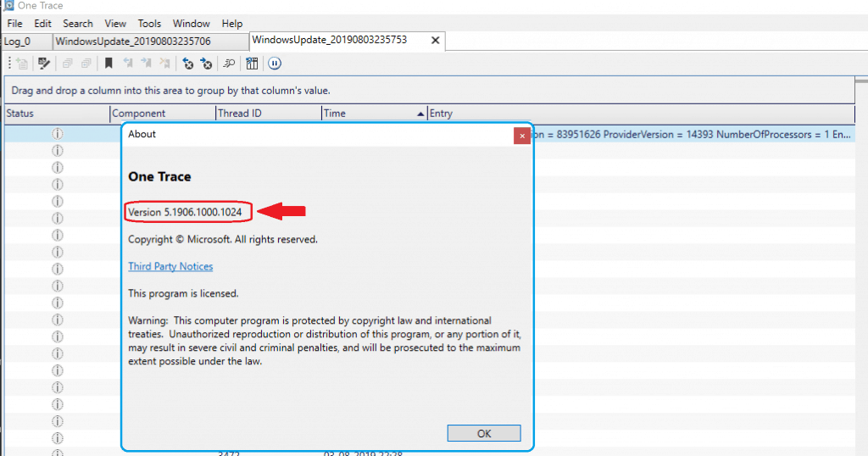Click the Time column sort arrow
Viewport: 868px width, 456px height.
(x=420, y=114)
